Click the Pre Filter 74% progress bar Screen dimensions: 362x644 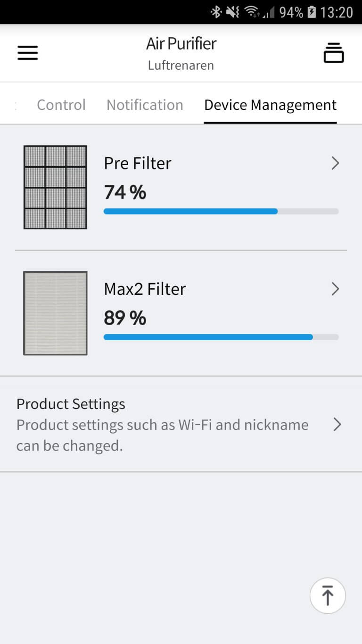coord(221,211)
